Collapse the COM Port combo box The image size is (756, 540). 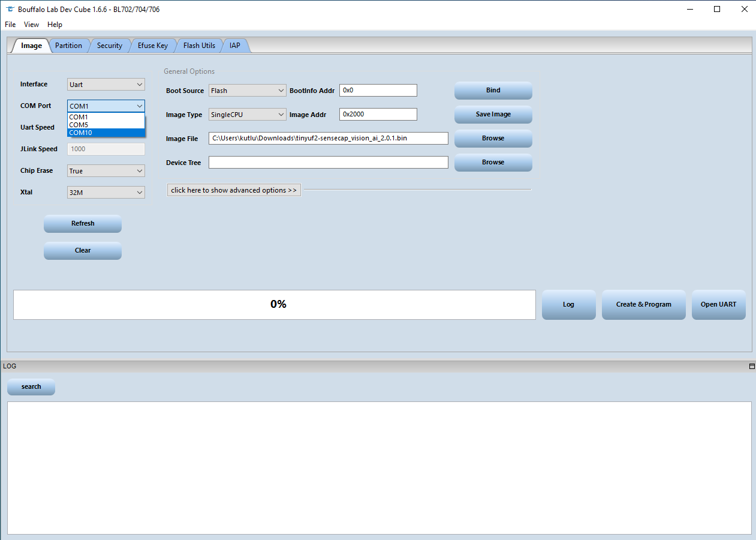tap(106, 106)
